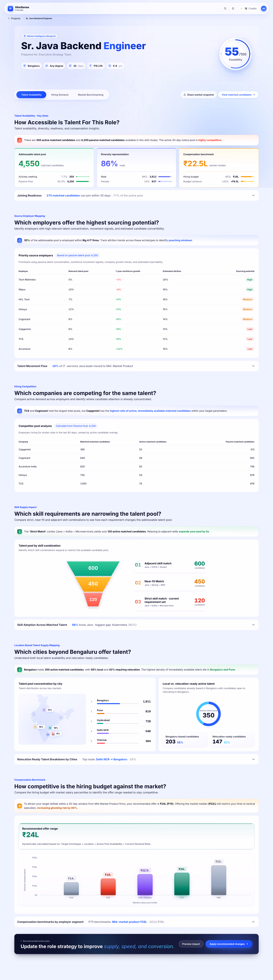Viewport: 273px width, 980px height.
Task: Click the 'Based on passive talent pool: 4,200' chip
Action: (78, 255)
